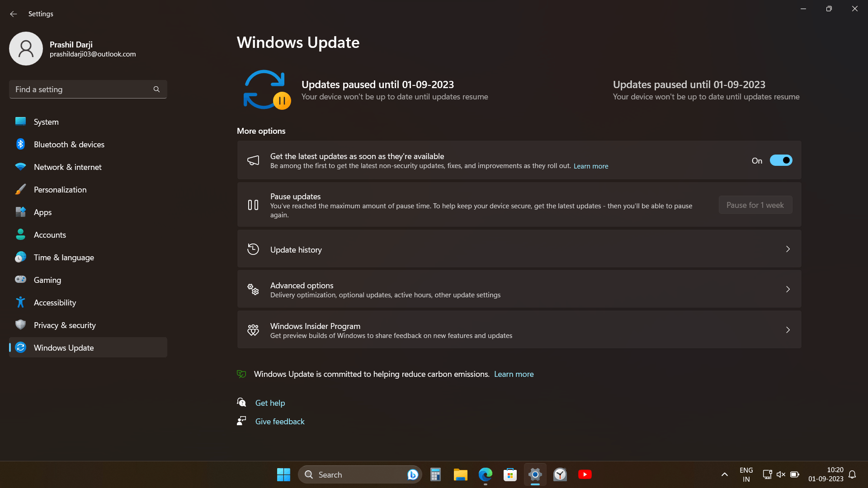Expand the Windows Insider Program chevron
Viewport: 868px width, 488px height.
click(x=788, y=330)
